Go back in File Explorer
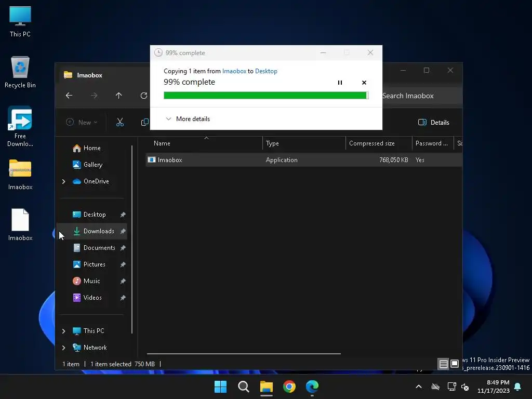The width and height of the screenshot is (532, 399). pyautogui.click(x=69, y=96)
